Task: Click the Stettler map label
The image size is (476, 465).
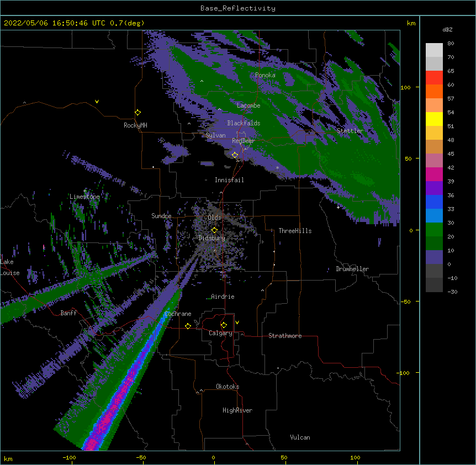Action: (x=350, y=131)
